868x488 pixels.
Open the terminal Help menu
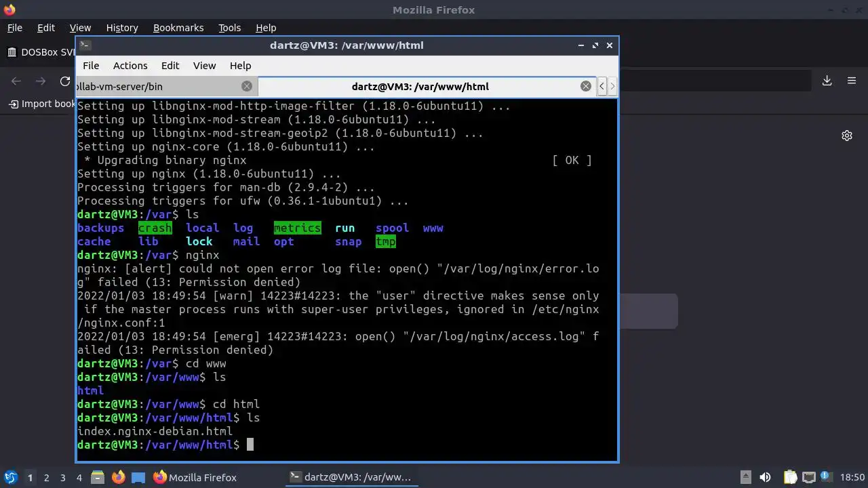point(240,66)
